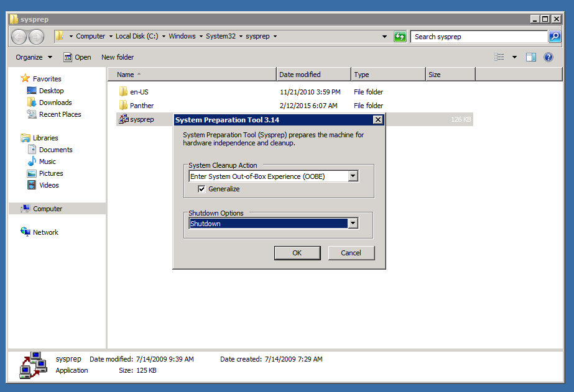This screenshot has height=392, width=574.
Task: Click the large sysprep icon in details pane
Action: (x=34, y=365)
